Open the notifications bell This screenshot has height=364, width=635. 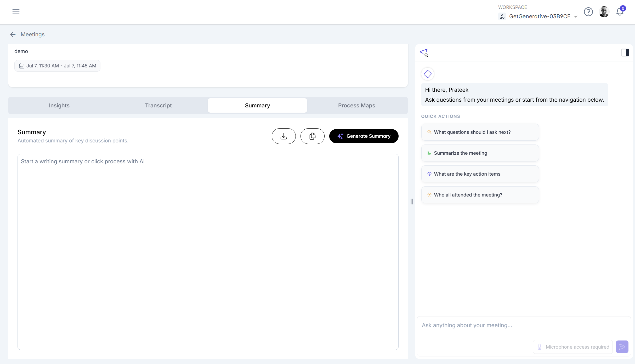pyautogui.click(x=620, y=11)
